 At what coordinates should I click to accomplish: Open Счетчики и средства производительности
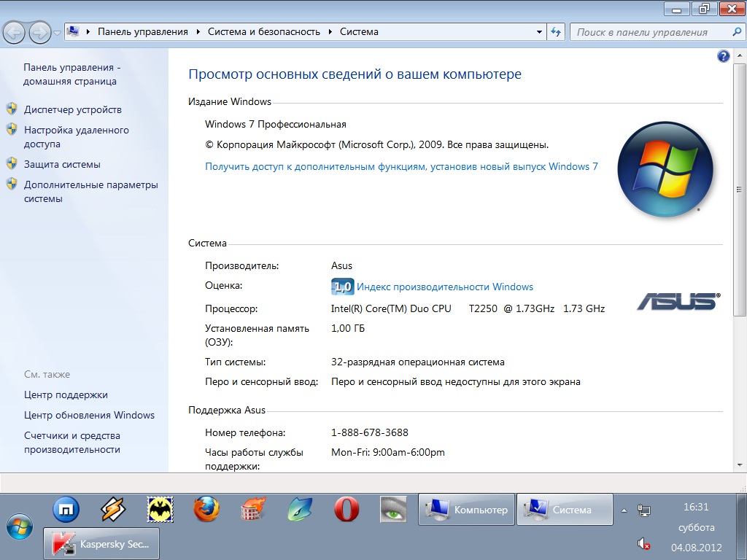pyautogui.click(x=72, y=443)
